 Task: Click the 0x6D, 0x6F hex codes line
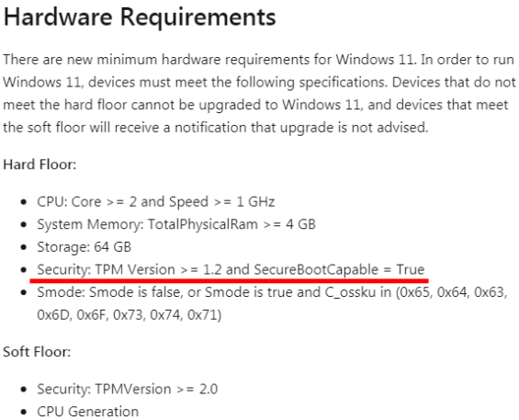click(130, 314)
